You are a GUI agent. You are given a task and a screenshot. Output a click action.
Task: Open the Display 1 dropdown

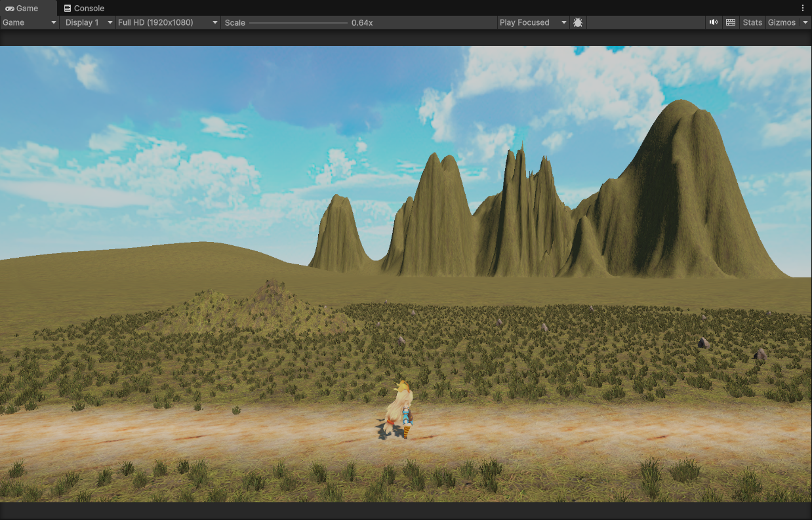(x=87, y=22)
